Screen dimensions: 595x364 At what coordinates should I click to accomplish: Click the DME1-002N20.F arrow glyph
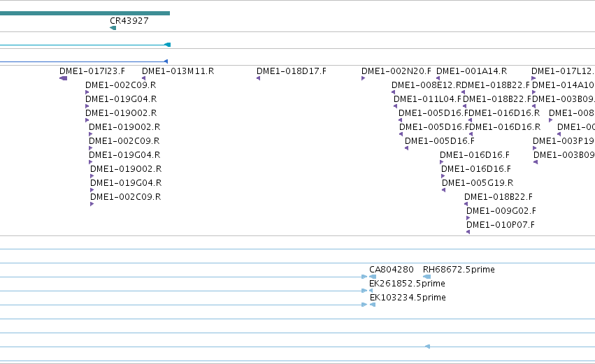tap(363, 78)
